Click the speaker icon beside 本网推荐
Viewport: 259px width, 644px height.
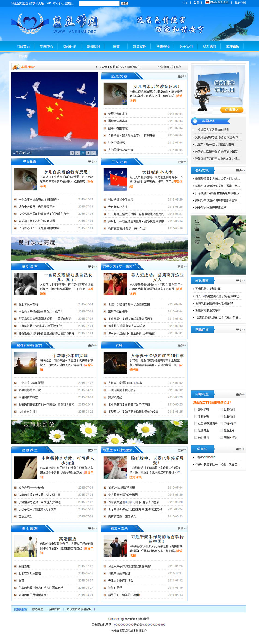[15, 67]
